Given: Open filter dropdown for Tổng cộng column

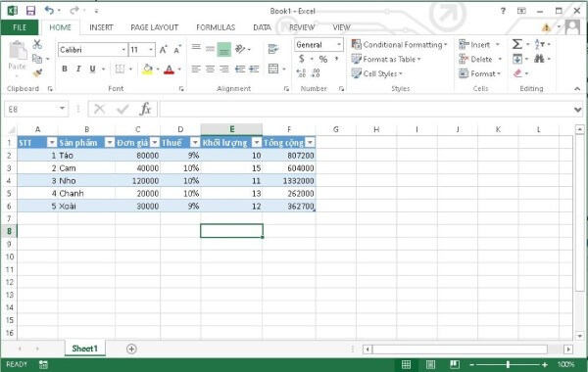Looking at the screenshot, I should click(x=310, y=142).
